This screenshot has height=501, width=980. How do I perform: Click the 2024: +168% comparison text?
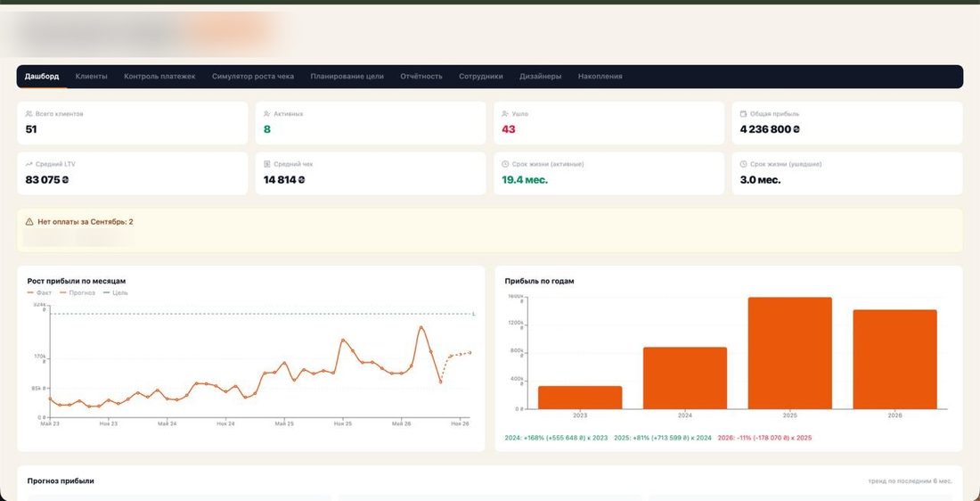(556, 438)
